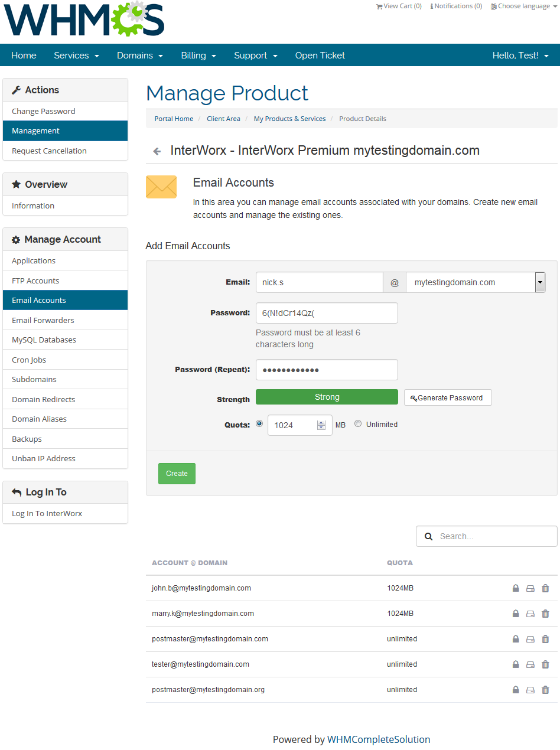Delete marry.k@mytestingdomain.com with trash icon

pyautogui.click(x=545, y=614)
